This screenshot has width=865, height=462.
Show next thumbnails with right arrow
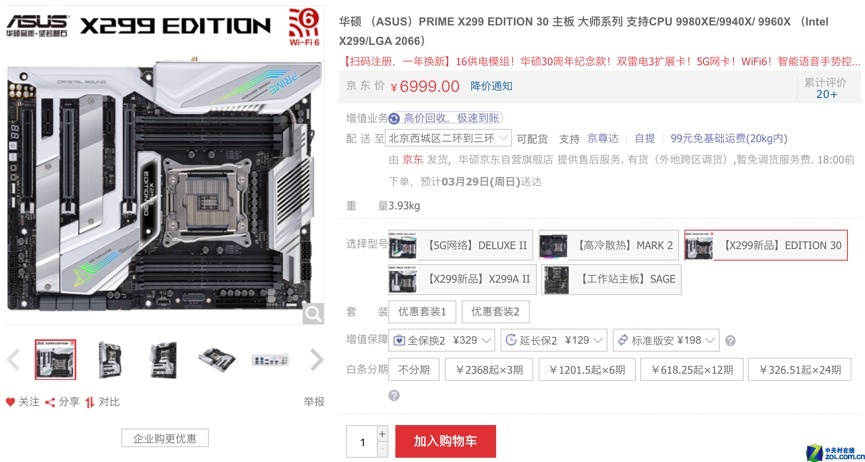click(317, 360)
